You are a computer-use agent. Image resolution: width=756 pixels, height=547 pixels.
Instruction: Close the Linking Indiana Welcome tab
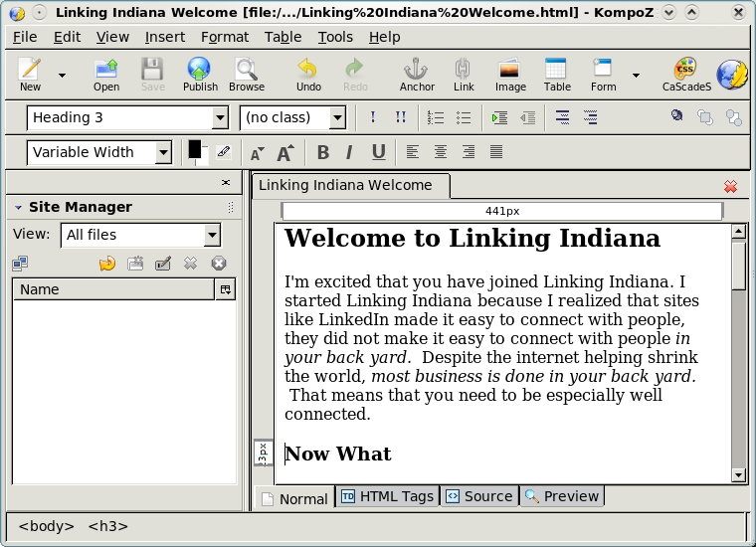click(x=730, y=187)
